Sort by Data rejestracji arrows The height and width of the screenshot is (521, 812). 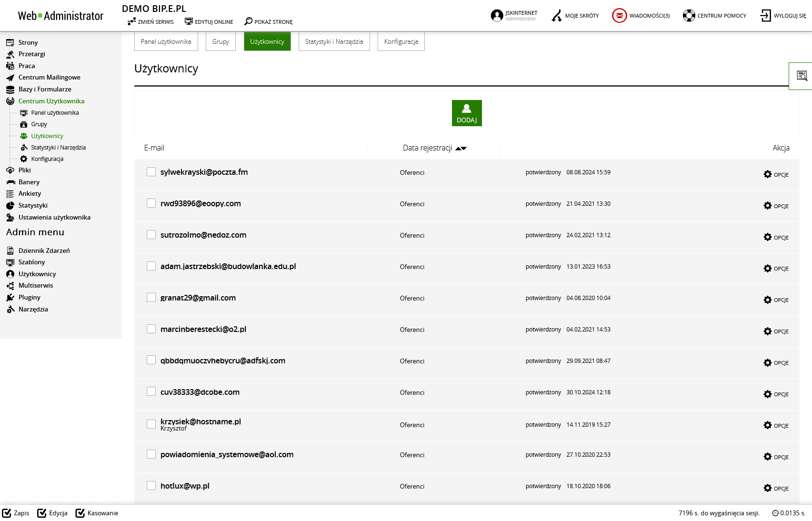(x=461, y=148)
